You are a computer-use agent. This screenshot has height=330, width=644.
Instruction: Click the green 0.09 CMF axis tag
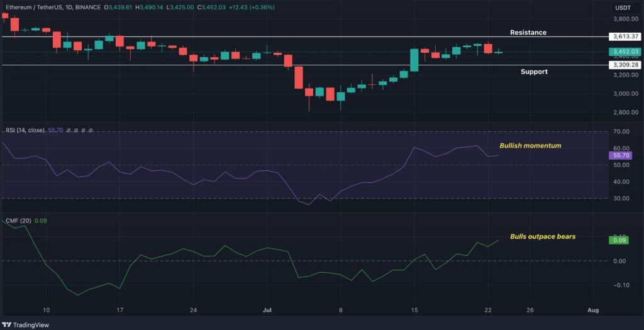pyautogui.click(x=619, y=240)
